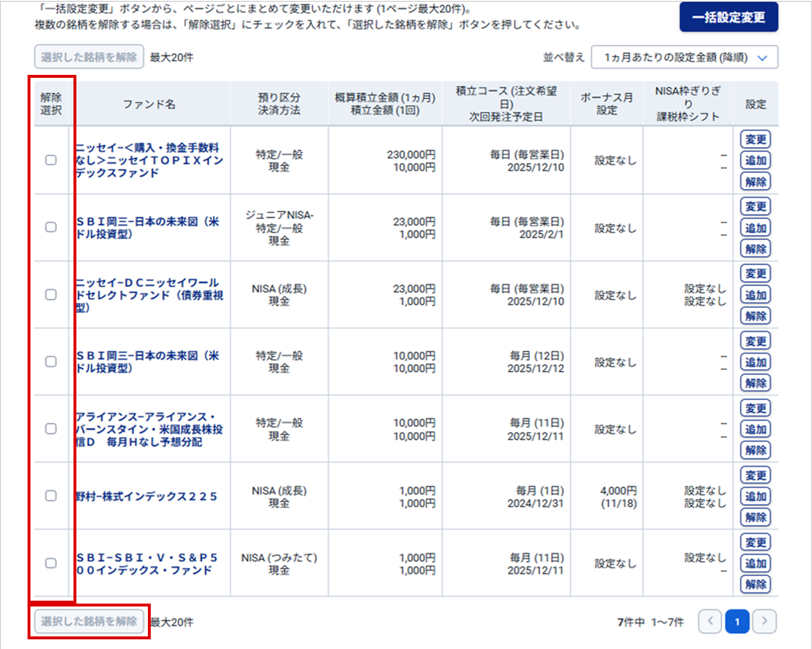Image resolution: width=812 pixels, height=649 pixels.
Task: Toggle the checkbox for アライアンス・バーンスタイン fund
Action: point(51,429)
